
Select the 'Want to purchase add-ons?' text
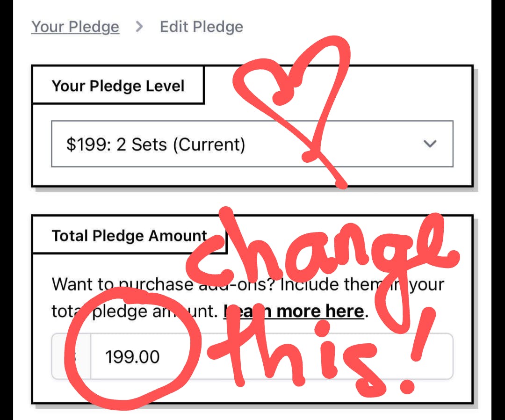(x=140, y=284)
